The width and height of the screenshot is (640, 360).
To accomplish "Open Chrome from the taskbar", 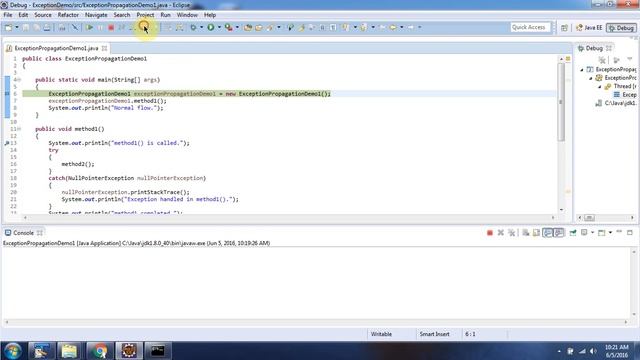I will click(99, 351).
